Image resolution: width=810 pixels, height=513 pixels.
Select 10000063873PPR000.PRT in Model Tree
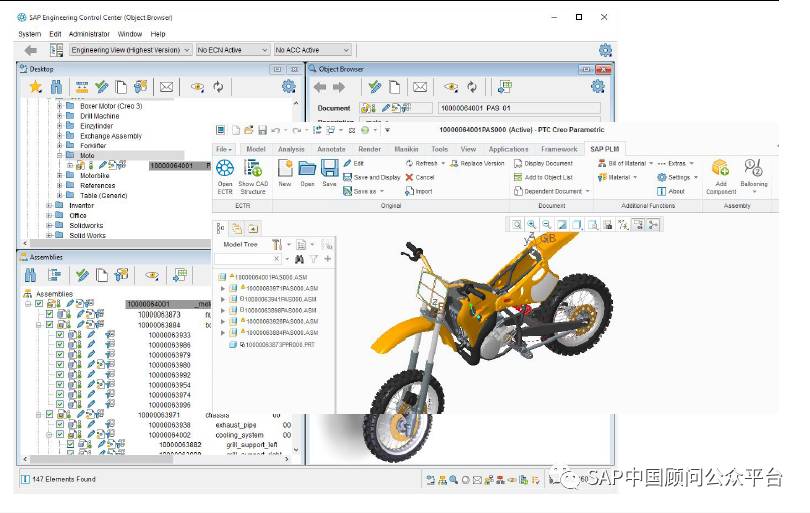coord(272,345)
